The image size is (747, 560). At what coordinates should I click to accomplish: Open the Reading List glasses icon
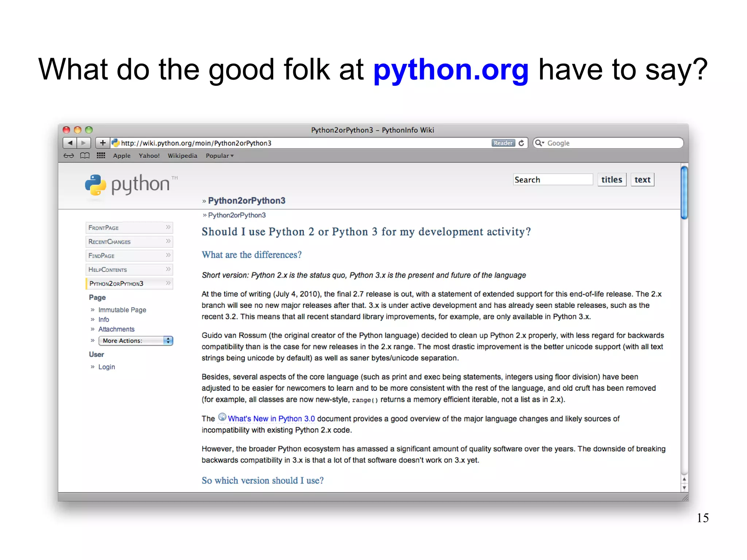(69, 156)
